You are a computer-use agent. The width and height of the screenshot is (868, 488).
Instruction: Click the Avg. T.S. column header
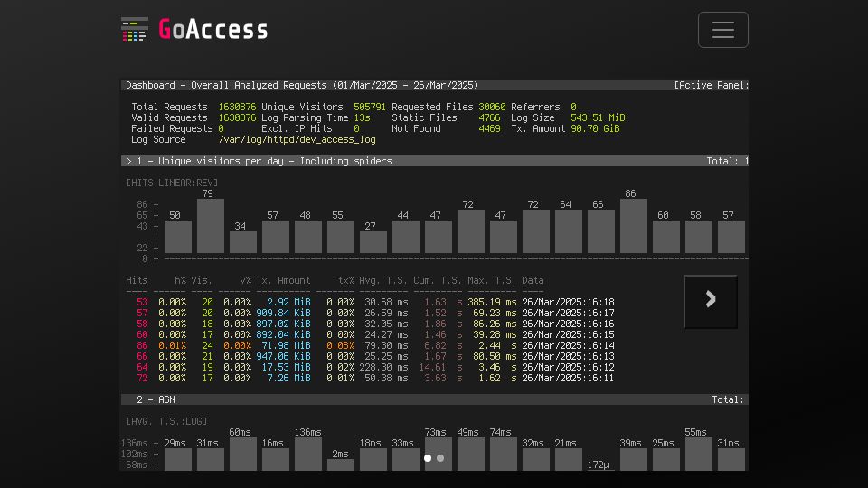click(383, 280)
